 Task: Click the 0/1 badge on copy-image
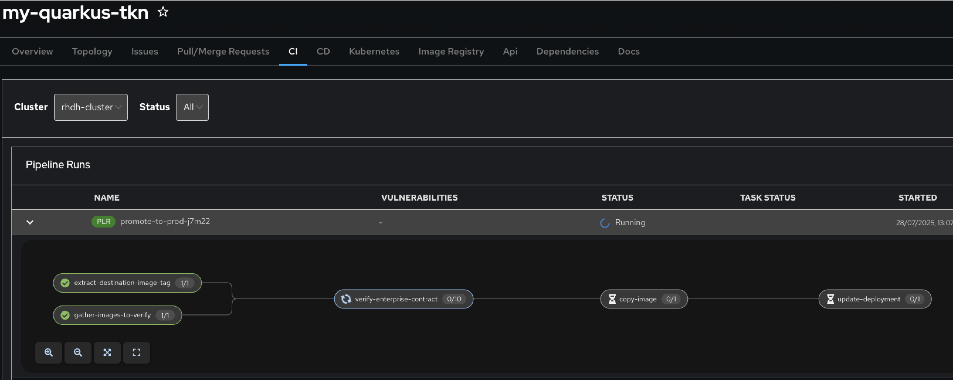coord(672,299)
